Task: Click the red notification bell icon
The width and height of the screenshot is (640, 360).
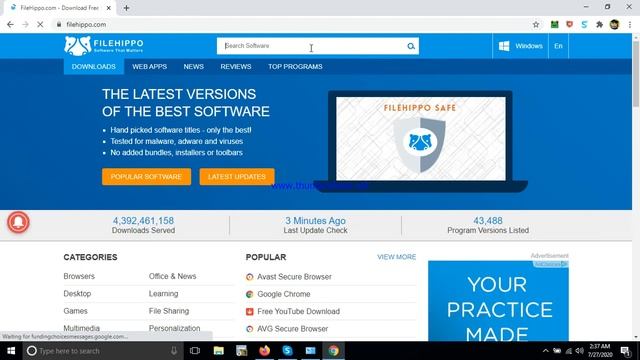Action: (x=18, y=222)
